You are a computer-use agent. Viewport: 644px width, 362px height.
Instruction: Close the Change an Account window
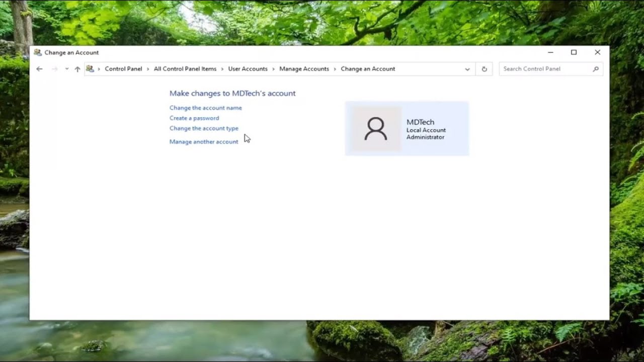point(597,52)
